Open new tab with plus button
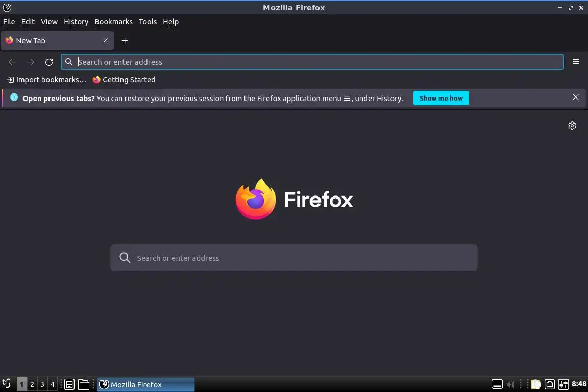The image size is (588, 392). [125, 40]
